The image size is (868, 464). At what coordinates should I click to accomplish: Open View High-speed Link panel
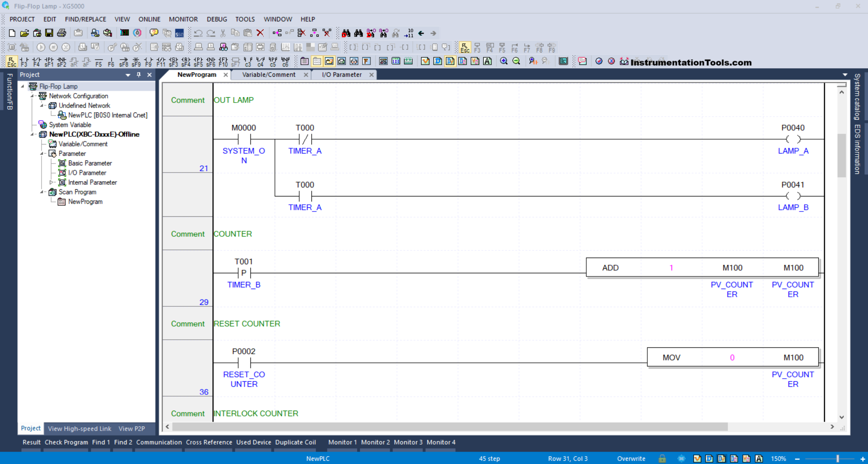tap(80, 429)
